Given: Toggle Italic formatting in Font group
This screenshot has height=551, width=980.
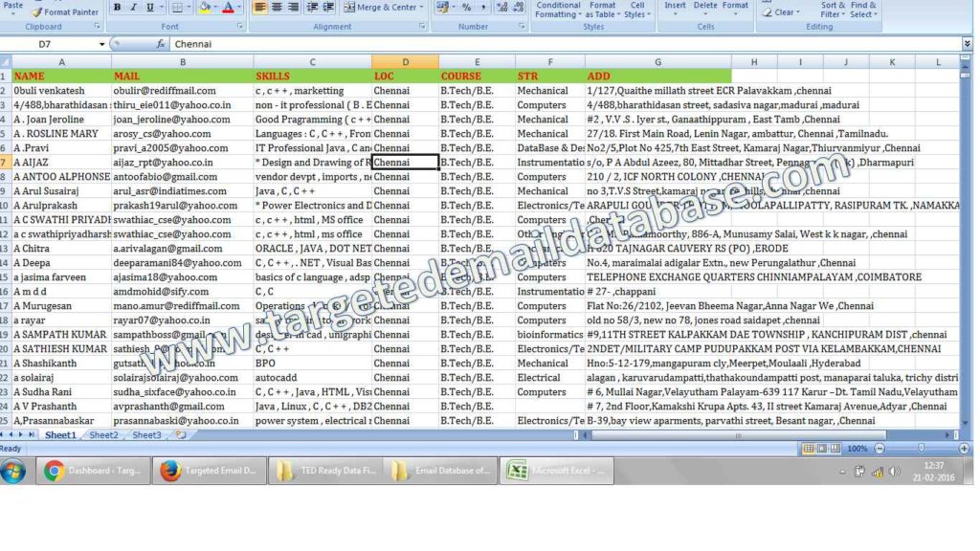Looking at the screenshot, I should 133,8.
